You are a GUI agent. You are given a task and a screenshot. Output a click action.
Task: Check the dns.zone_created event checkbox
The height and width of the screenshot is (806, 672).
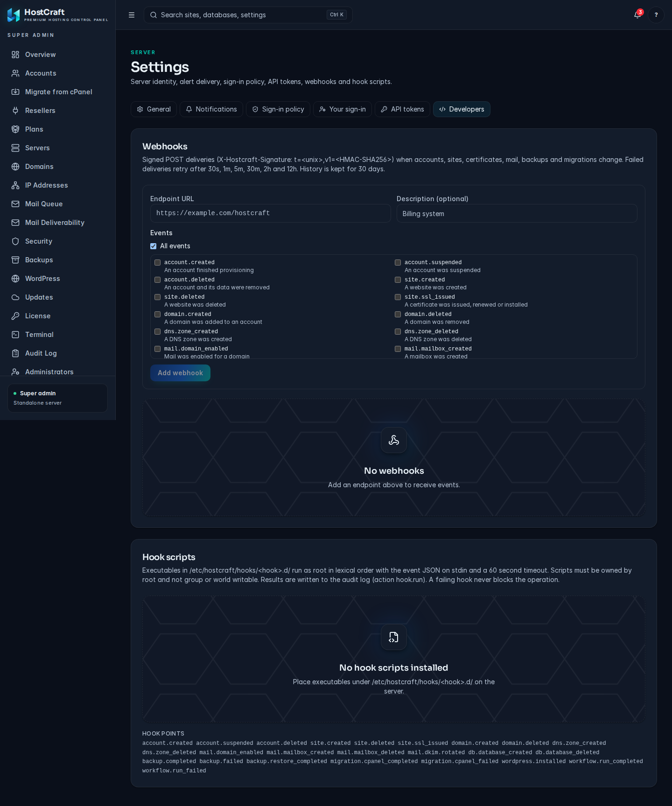(x=158, y=332)
